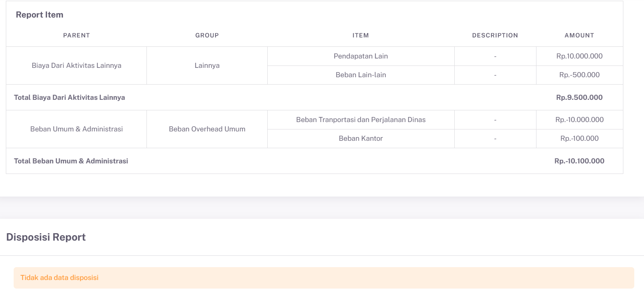The width and height of the screenshot is (644, 303).
Task: Click the Lainnya group cell
Action: (207, 66)
